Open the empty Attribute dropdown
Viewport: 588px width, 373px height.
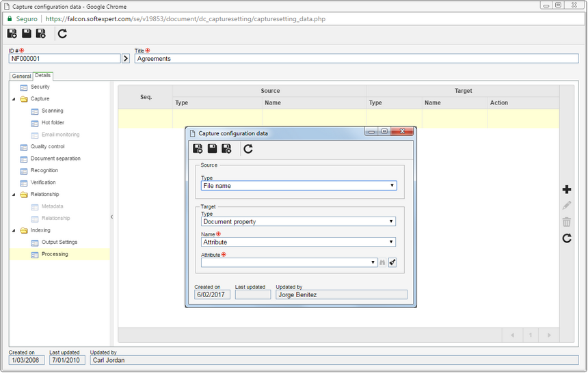point(289,262)
